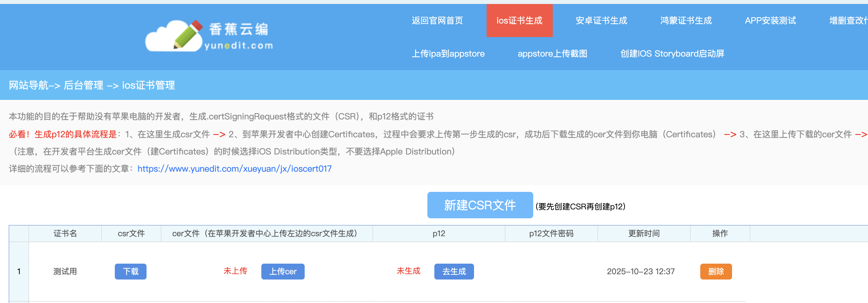
Task: Navigate to APP安装测试
Action: click(x=770, y=21)
